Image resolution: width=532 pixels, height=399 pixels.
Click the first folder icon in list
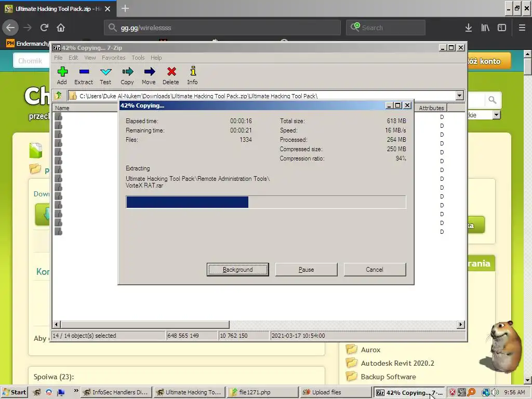[x=58, y=117]
